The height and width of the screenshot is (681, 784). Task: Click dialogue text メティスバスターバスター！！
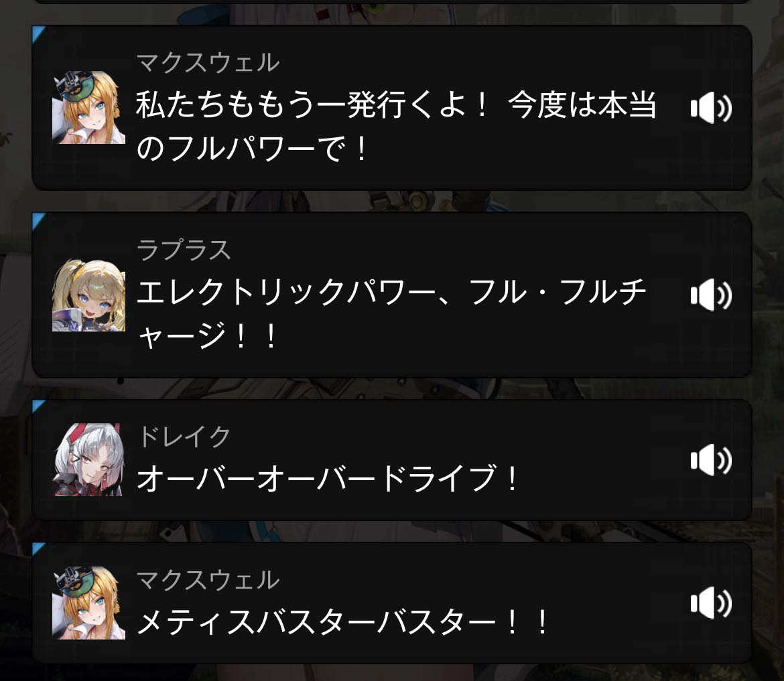click(x=343, y=621)
